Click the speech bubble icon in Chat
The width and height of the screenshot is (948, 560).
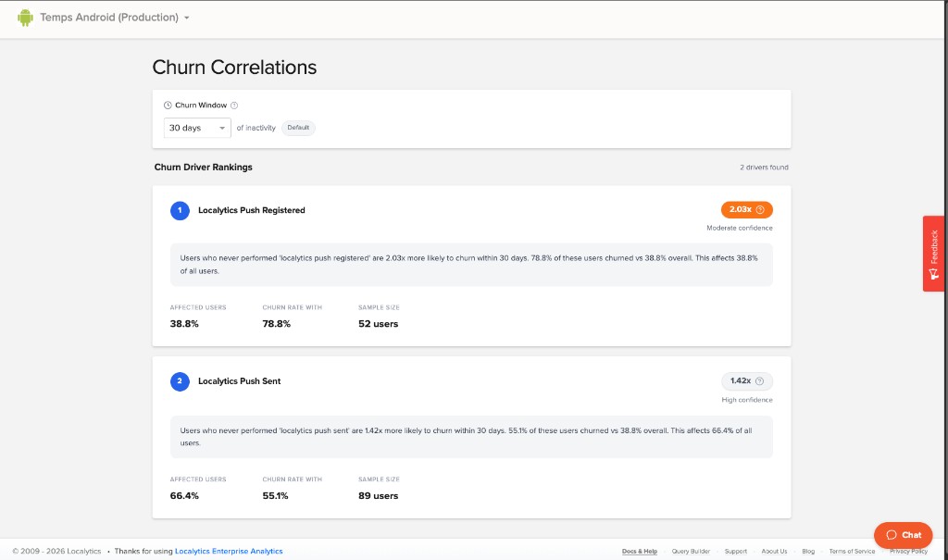coord(892,535)
